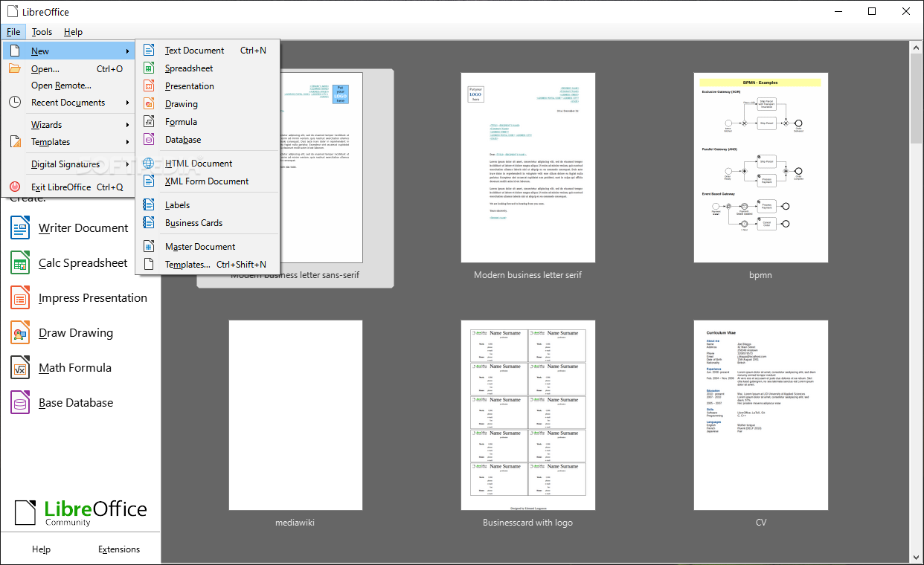Click the Master Document icon in submenu
Viewport: 924px width, 565px height.
click(149, 247)
